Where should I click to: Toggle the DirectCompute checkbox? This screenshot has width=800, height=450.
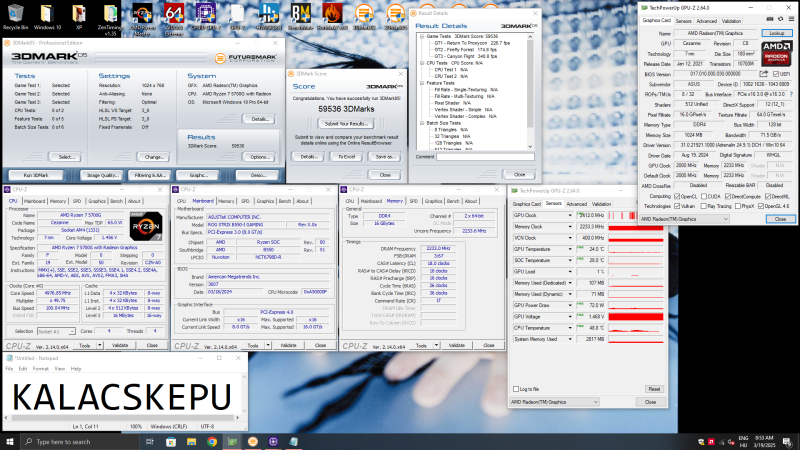click(728, 196)
